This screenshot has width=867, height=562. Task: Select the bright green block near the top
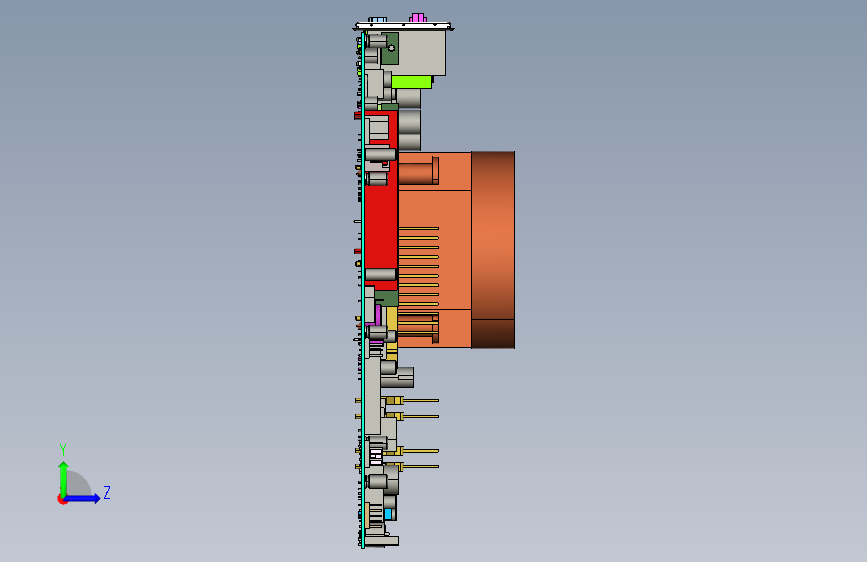tap(411, 82)
